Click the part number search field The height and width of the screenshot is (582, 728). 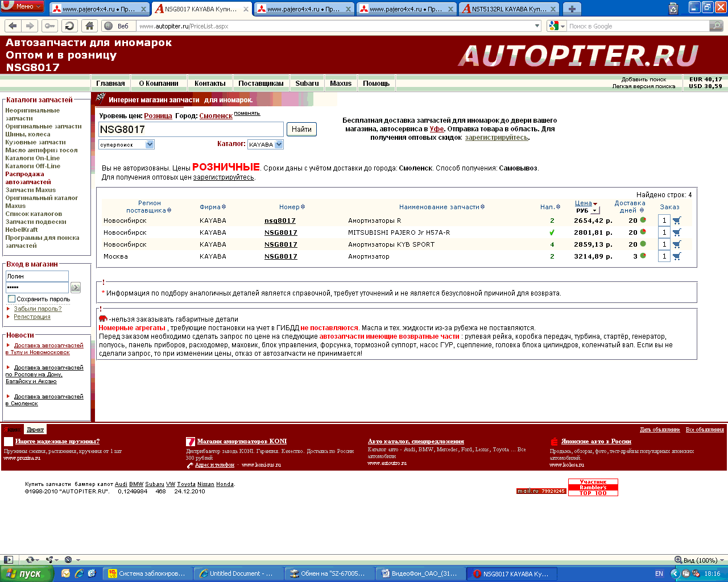click(x=191, y=130)
